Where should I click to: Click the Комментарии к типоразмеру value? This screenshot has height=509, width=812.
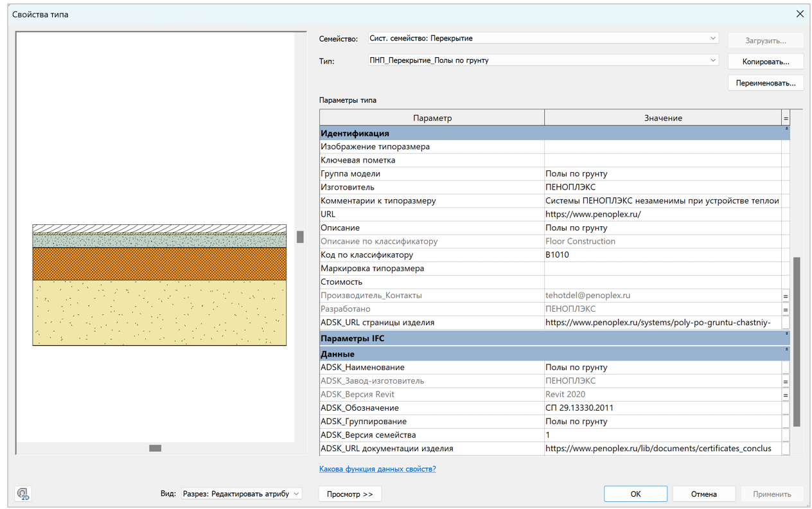click(662, 201)
